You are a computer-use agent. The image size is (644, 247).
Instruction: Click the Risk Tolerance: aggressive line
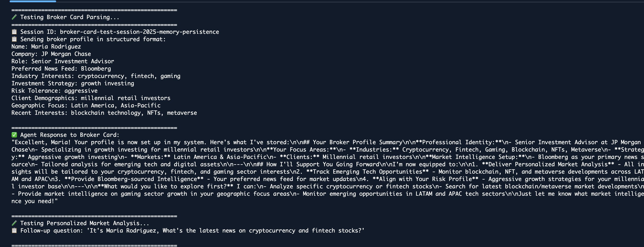point(54,91)
